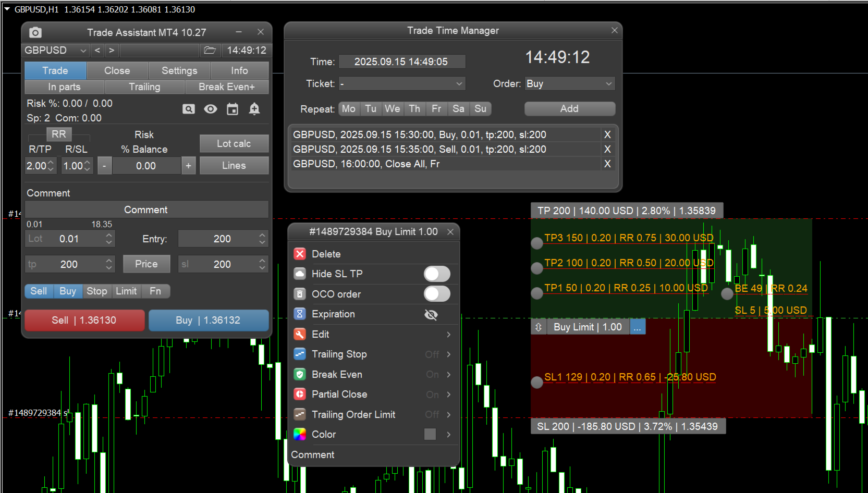
Task: Toggle the OCO order switch
Action: pyautogui.click(x=437, y=294)
